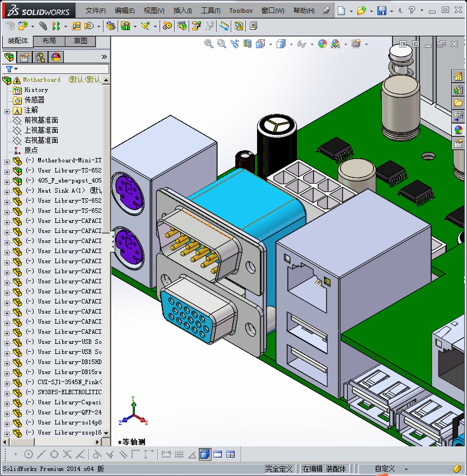Screen dimensions: 467x476
Task: Click the Exploded View icon
Action: point(196,26)
